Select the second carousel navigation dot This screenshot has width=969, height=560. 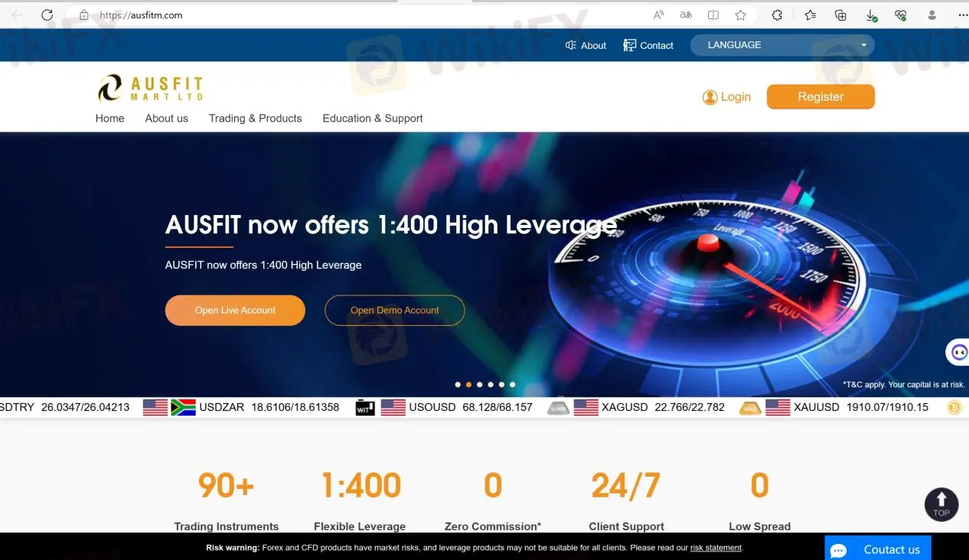[468, 385]
